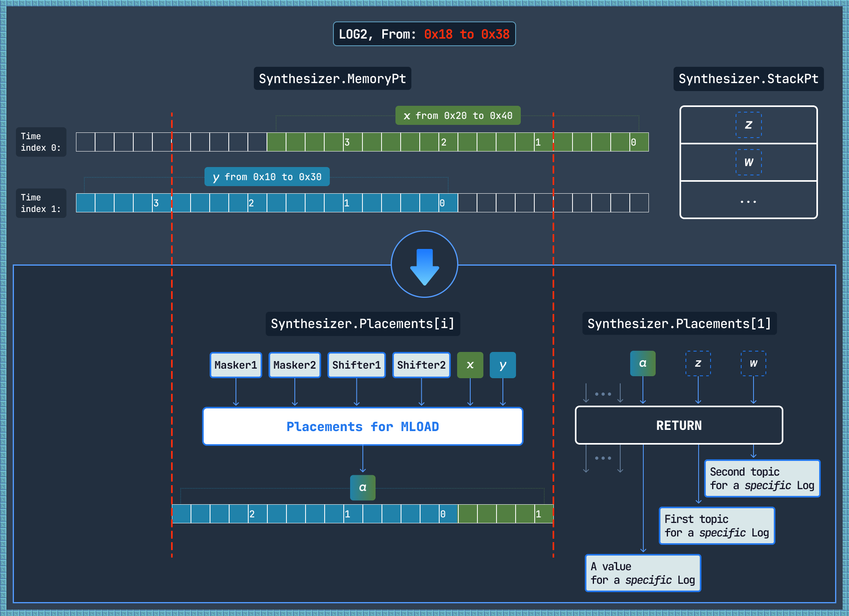Image resolution: width=849 pixels, height=616 pixels.
Task: Select the Shifter2 box
Action: 421,365
